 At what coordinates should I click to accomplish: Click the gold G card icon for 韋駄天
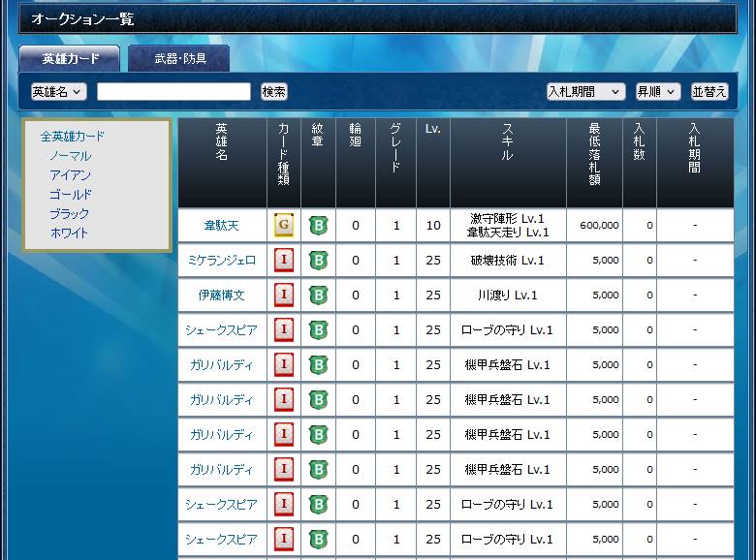click(283, 225)
